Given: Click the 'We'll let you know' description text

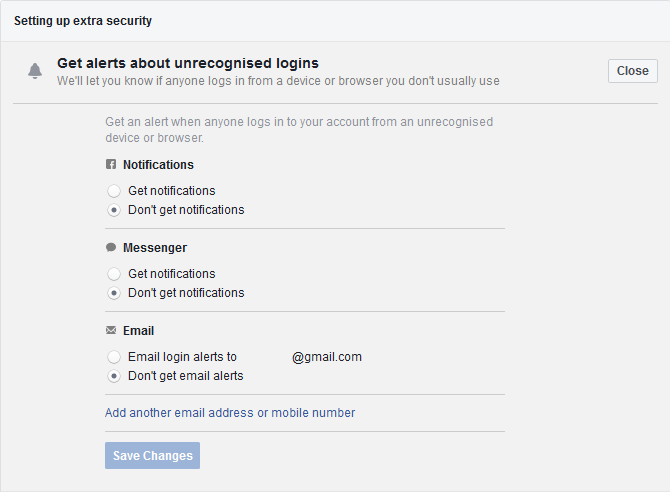Looking at the screenshot, I should tap(278, 81).
